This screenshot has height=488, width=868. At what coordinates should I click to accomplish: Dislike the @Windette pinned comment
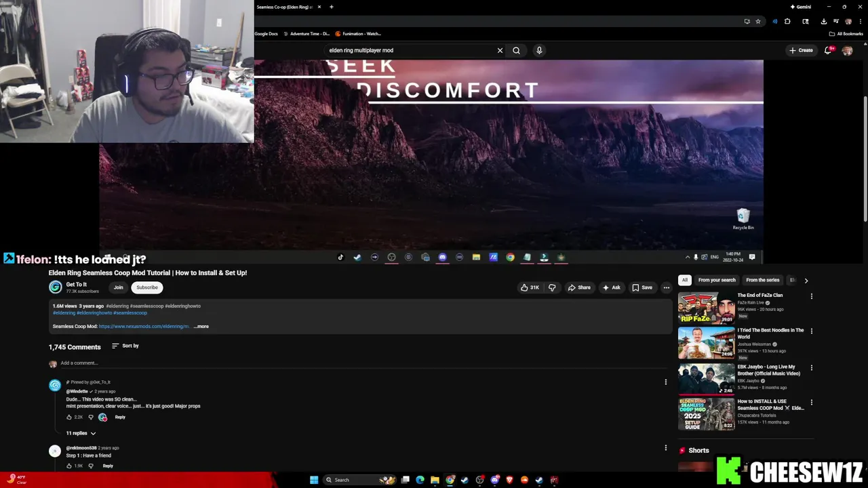[91, 417]
